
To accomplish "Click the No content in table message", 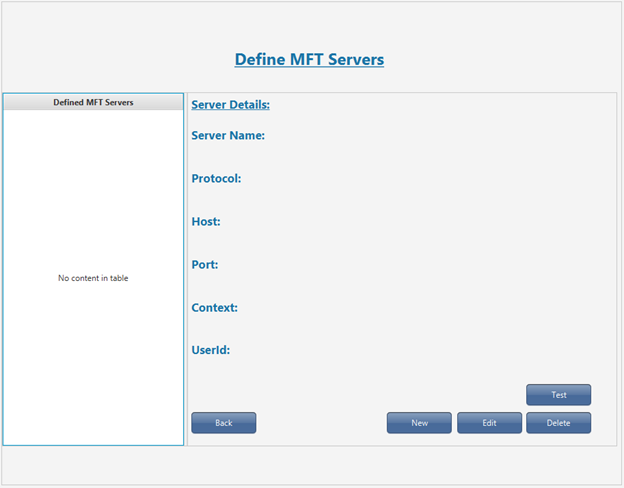I will [93, 278].
